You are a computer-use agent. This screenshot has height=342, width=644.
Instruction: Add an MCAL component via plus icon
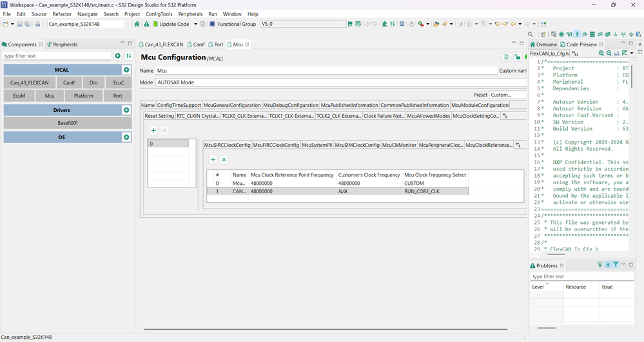coord(126,70)
